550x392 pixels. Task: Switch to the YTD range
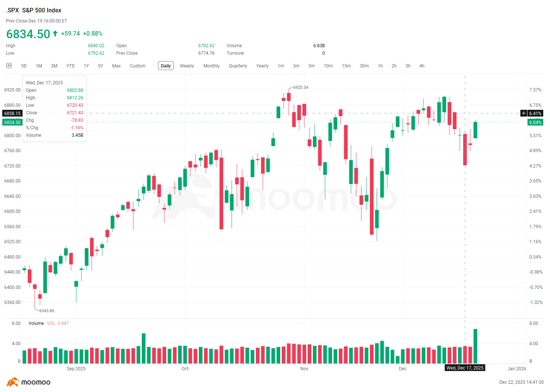click(71, 66)
